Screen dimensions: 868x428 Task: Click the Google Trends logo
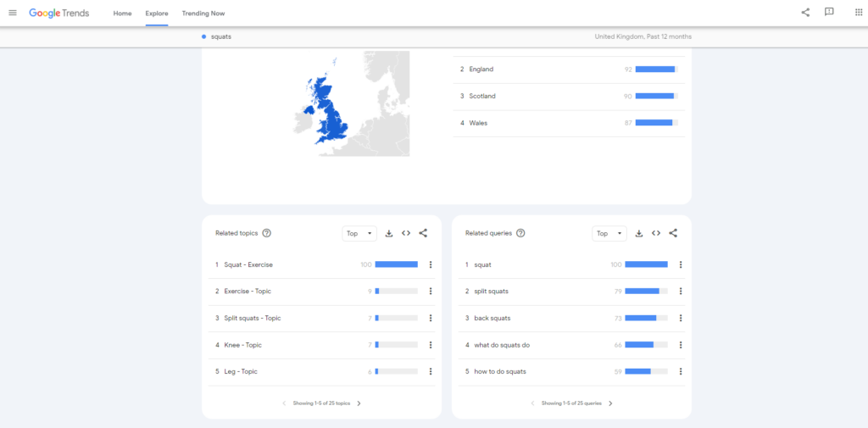(x=58, y=13)
